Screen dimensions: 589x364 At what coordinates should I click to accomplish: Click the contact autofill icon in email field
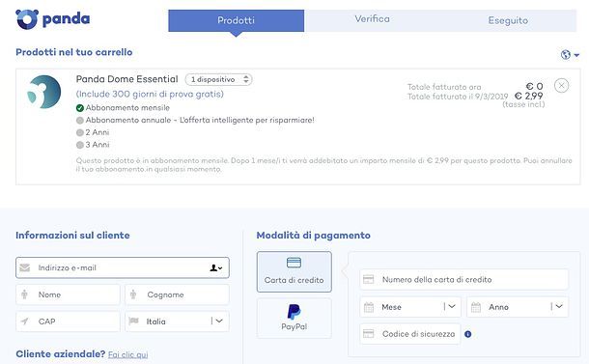(215, 267)
